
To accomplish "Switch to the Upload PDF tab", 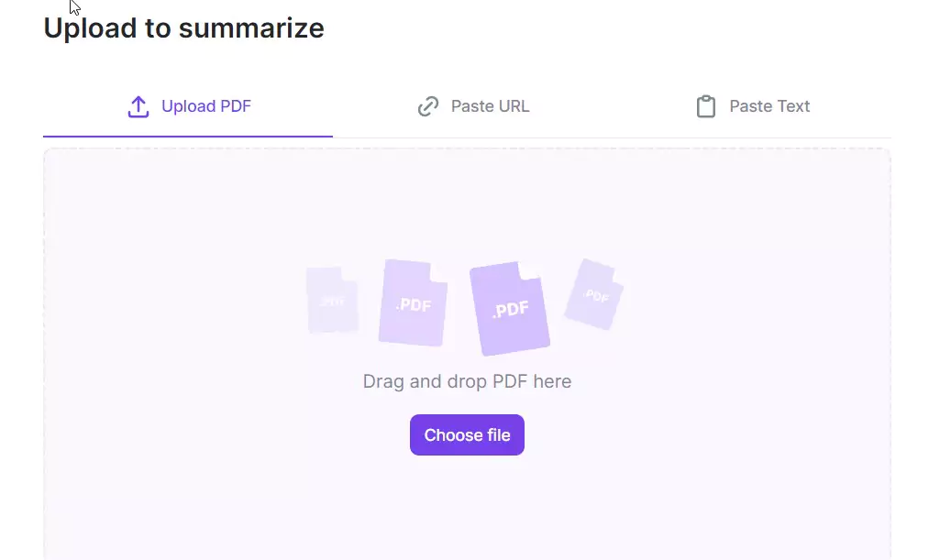I will (x=188, y=106).
